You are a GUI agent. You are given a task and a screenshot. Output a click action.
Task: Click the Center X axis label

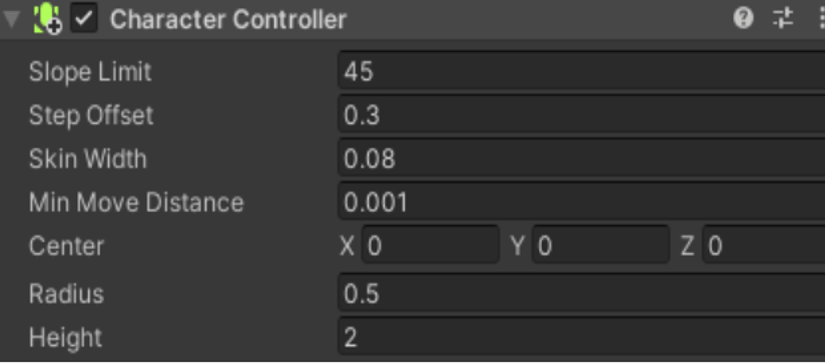tap(347, 246)
